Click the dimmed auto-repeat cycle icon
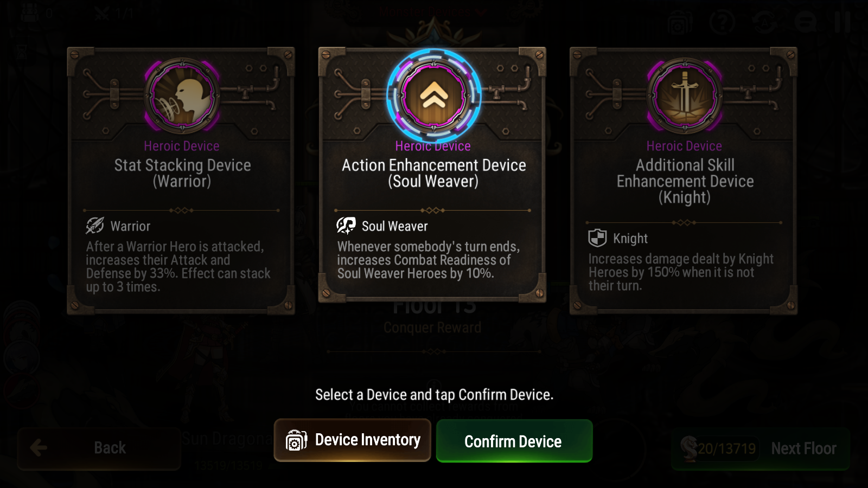Image resolution: width=868 pixels, height=488 pixels. (764, 22)
